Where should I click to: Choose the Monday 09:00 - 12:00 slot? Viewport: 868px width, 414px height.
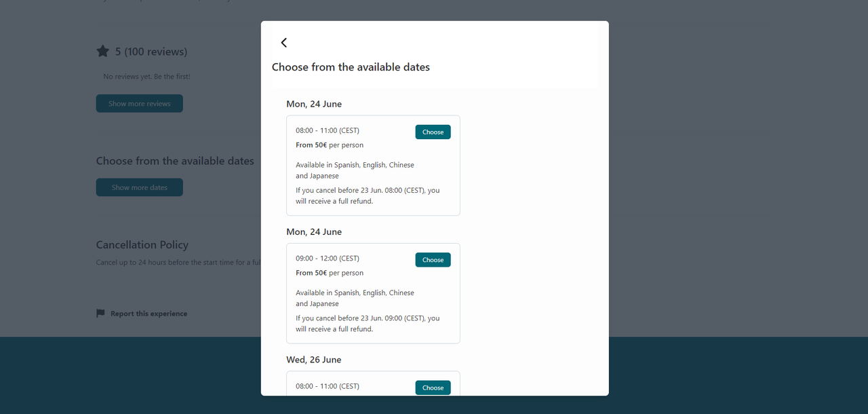tap(433, 260)
